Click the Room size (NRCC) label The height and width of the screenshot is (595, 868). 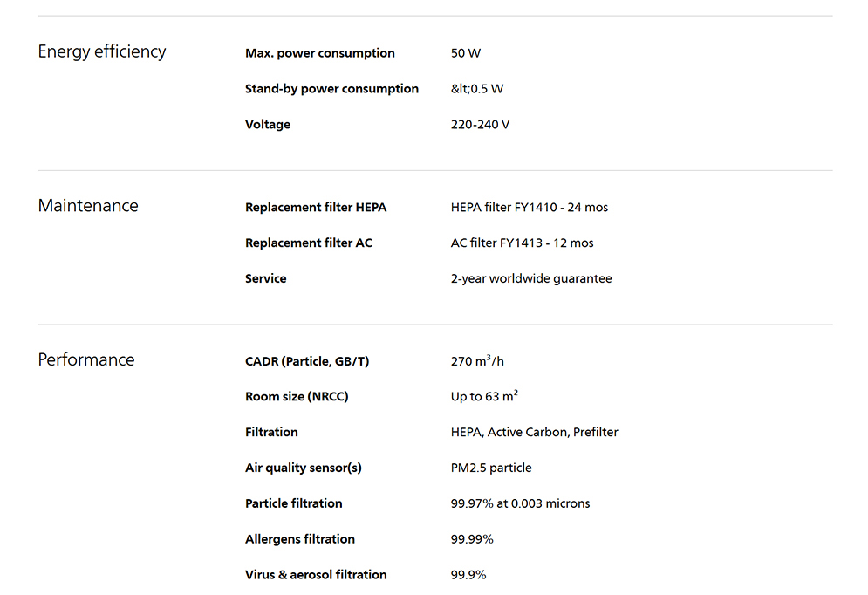[x=297, y=397]
